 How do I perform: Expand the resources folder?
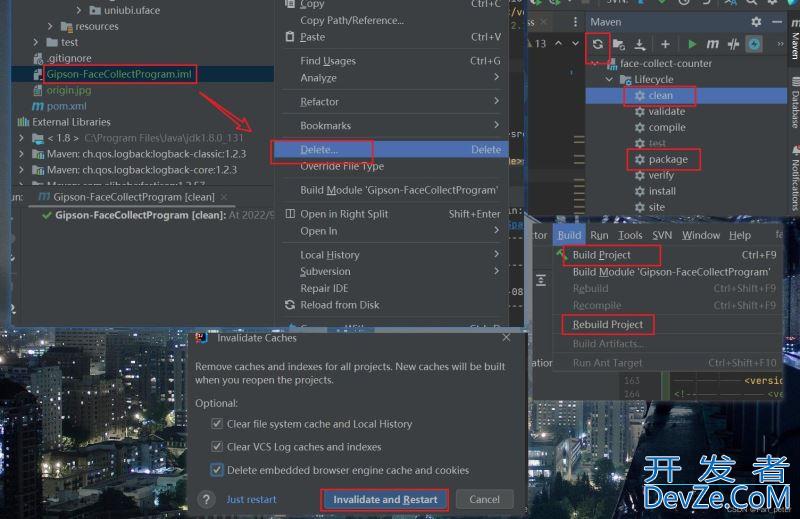49,26
